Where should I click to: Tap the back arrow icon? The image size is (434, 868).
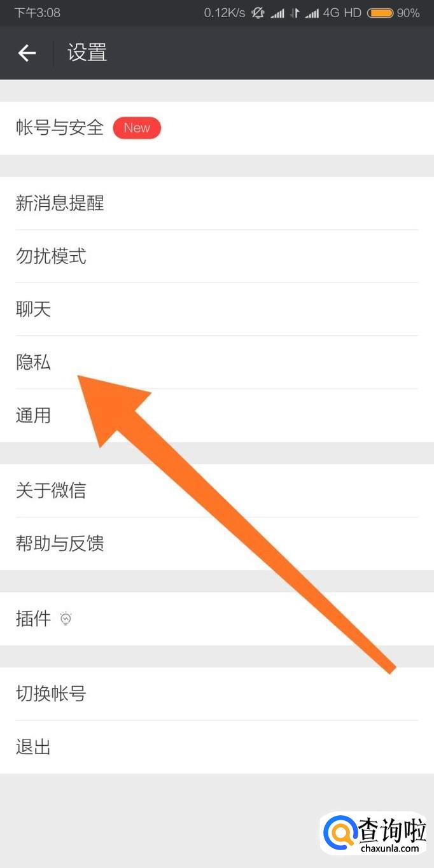27,53
